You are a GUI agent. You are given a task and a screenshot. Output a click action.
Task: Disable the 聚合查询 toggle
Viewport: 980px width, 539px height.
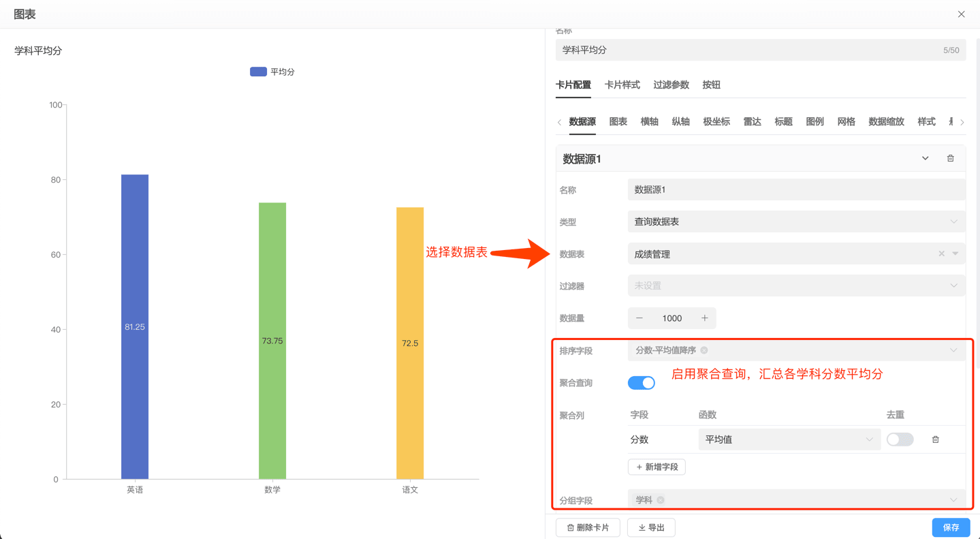pos(640,382)
